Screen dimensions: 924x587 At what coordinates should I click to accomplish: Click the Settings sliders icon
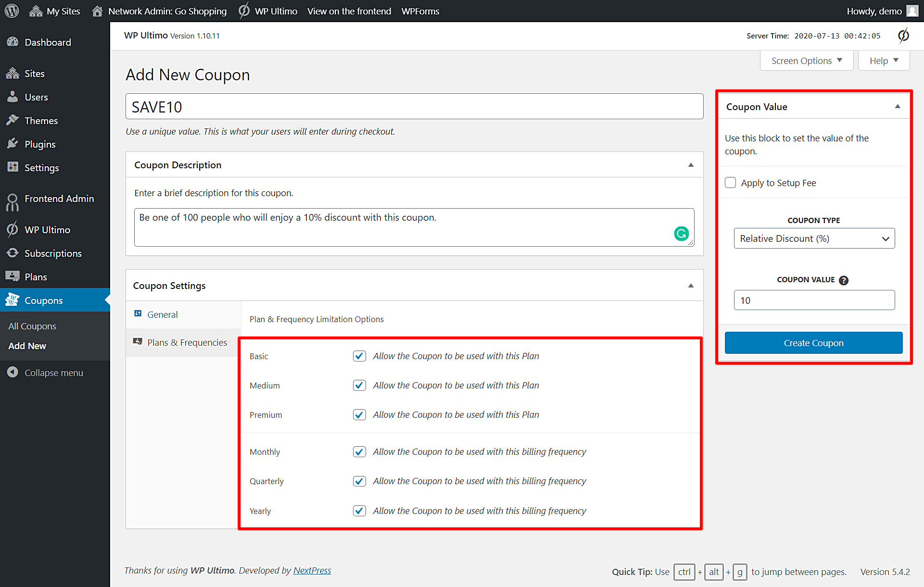tap(13, 167)
